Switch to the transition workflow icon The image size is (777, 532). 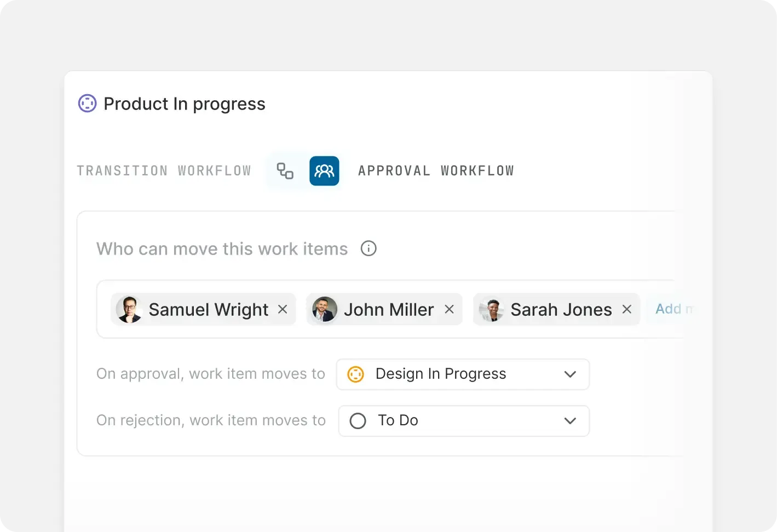[285, 171]
